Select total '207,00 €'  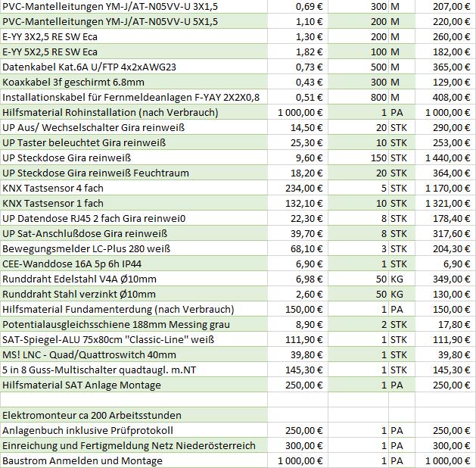point(452,6)
